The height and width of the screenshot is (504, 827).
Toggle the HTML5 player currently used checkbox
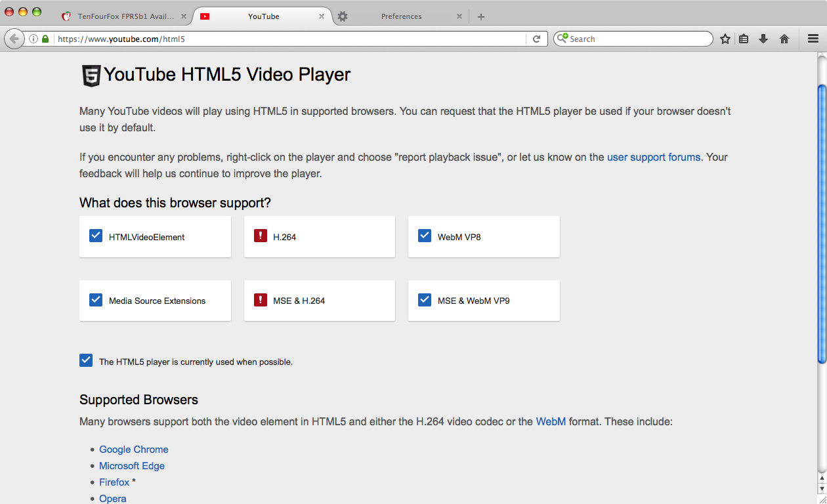[86, 360]
